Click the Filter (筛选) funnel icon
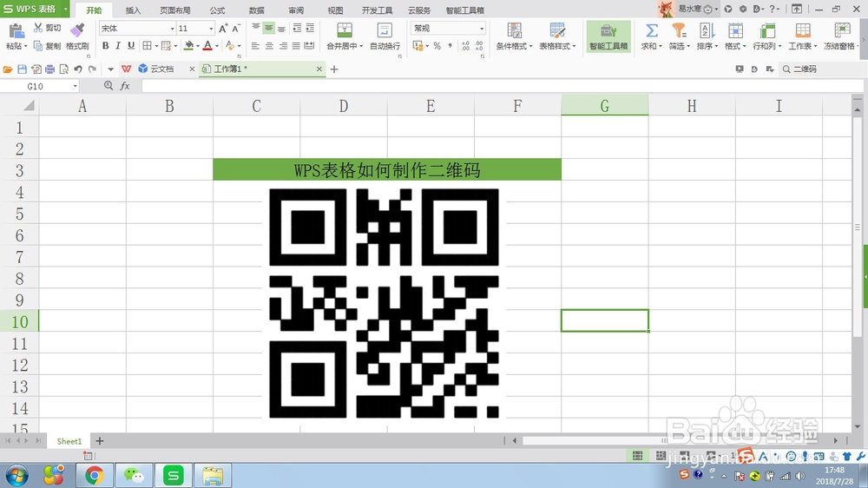868x488 pixels. coord(679,30)
